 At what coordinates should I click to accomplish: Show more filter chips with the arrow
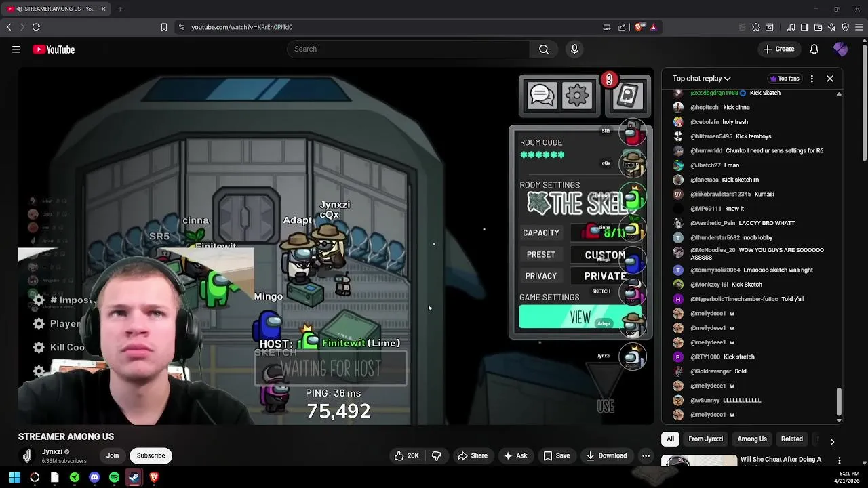pyautogui.click(x=832, y=442)
